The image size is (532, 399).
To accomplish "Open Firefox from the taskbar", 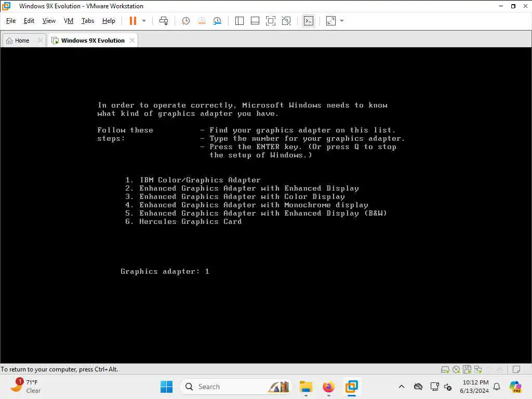I will pos(328,387).
